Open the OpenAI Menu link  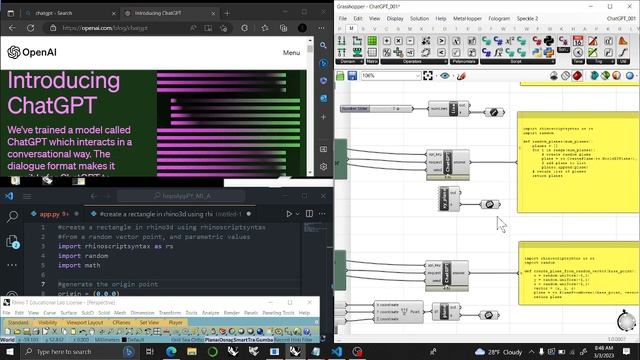point(291,53)
